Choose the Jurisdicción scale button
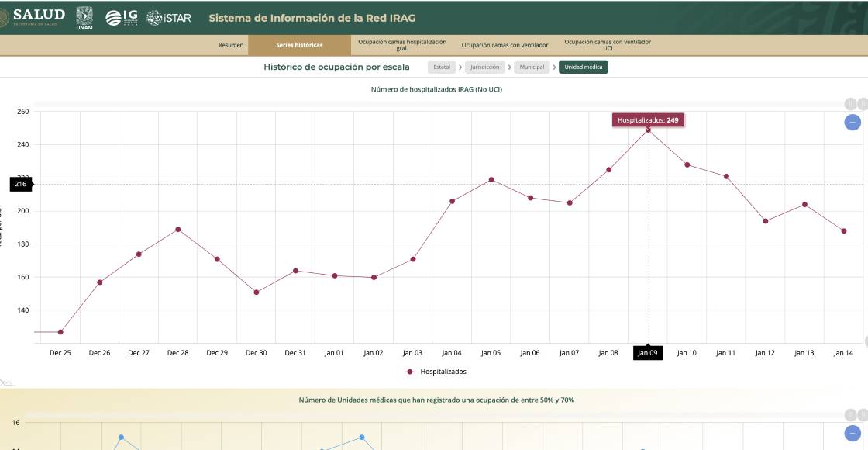This screenshot has width=868, height=450. point(485,67)
